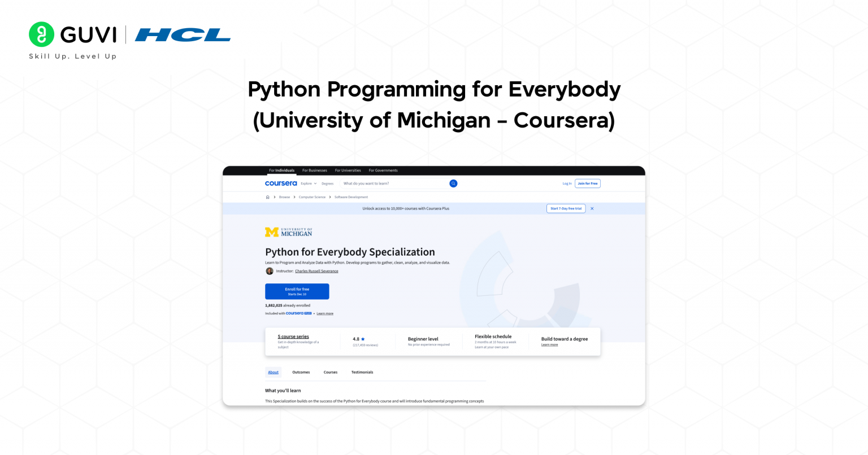868x455 pixels.
Task: Click the blue star rating icon
Action: (x=363, y=339)
